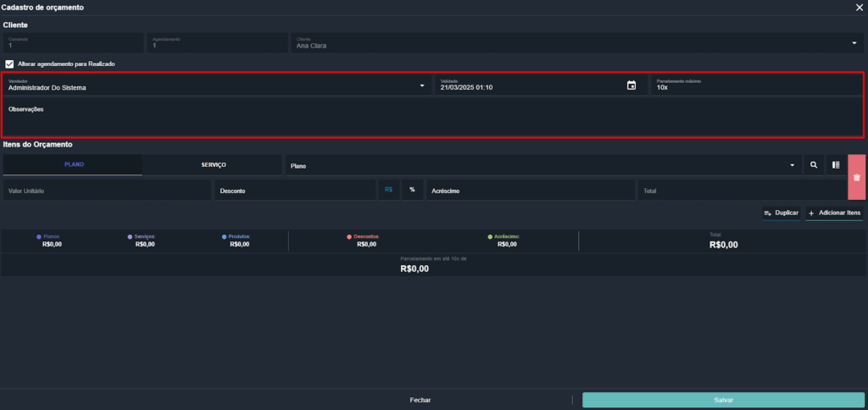This screenshot has width=868, height=410.
Task: Delete the item with the red trash icon
Action: click(x=856, y=177)
